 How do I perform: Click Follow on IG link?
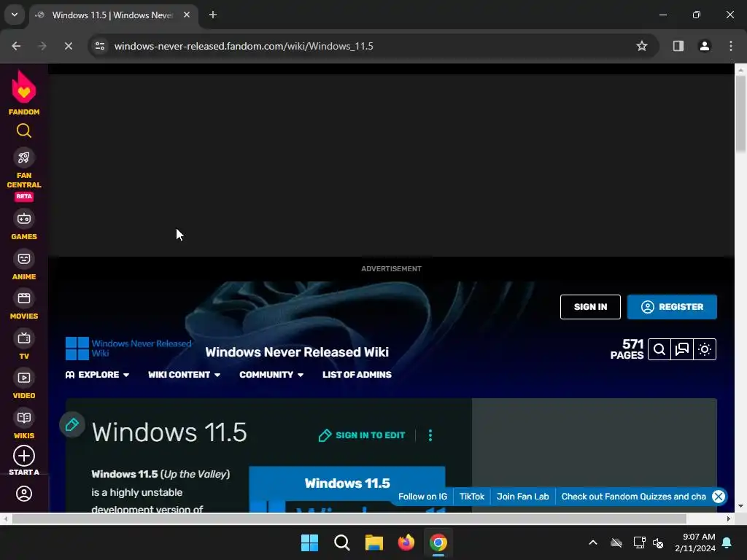[x=422, y=497]
